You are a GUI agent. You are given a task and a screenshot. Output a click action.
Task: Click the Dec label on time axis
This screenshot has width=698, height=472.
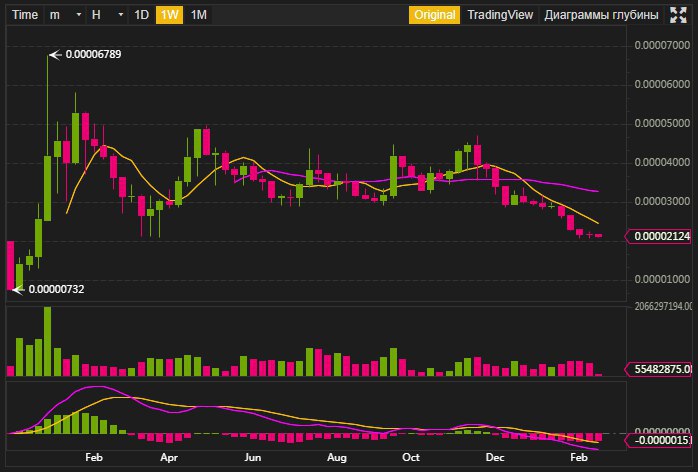(495, 458)
